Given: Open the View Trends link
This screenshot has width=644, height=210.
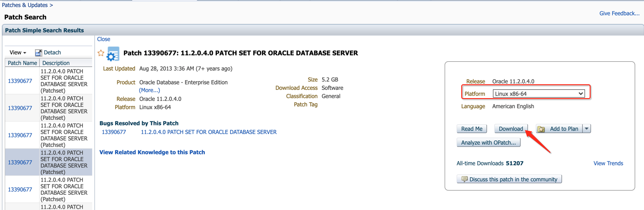Looking at the screenshot, I should (608, 163).
